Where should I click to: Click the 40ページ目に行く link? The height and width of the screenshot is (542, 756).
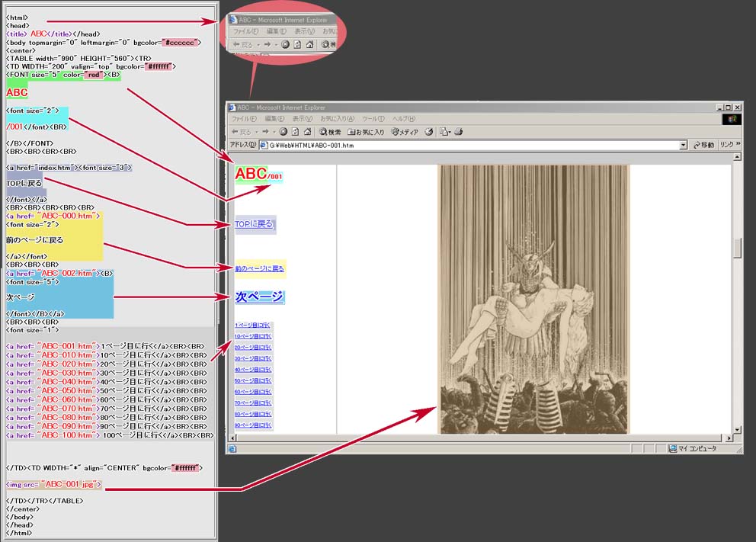click(x=253, y=370)
